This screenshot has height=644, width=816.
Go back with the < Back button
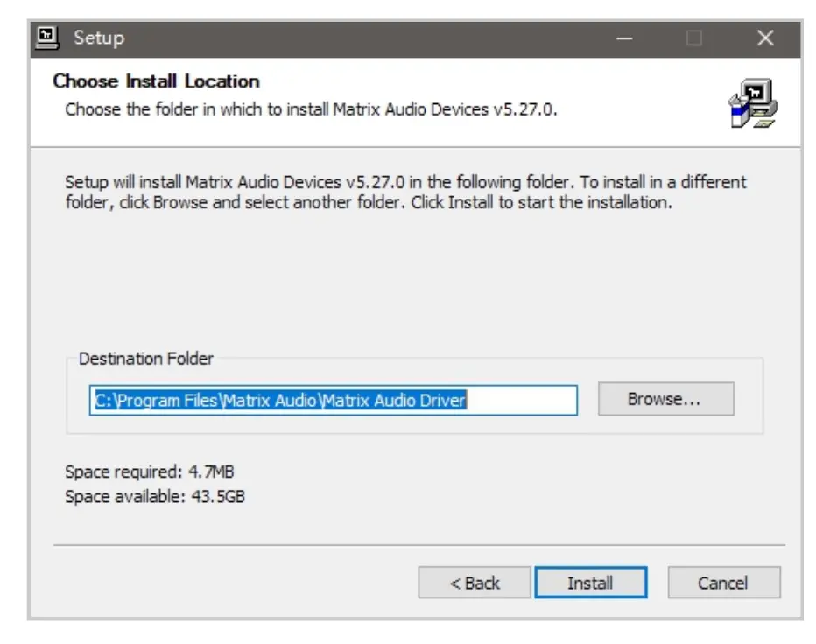475,583
